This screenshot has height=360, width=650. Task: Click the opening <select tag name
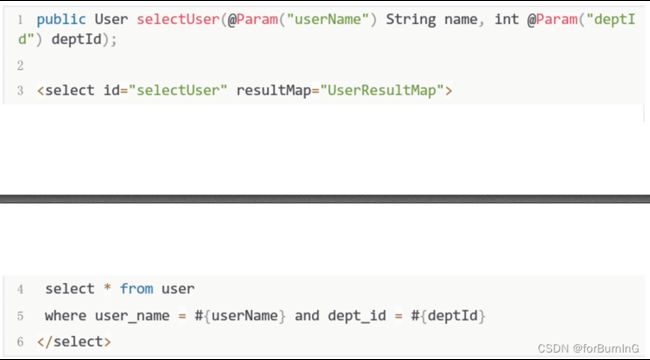(65, 90)
